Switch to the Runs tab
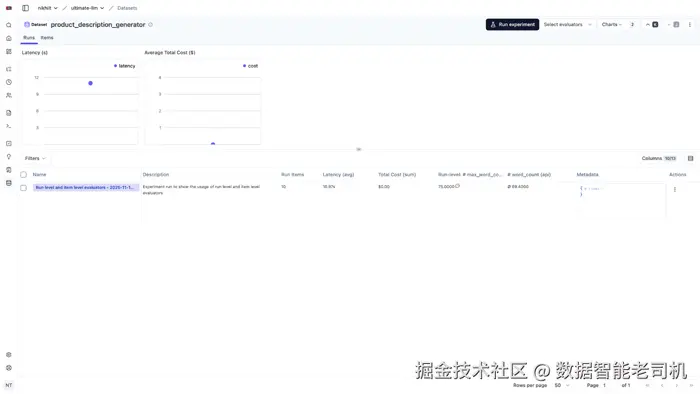Screen dimensions: 700x394 click(x=29, y=38)
